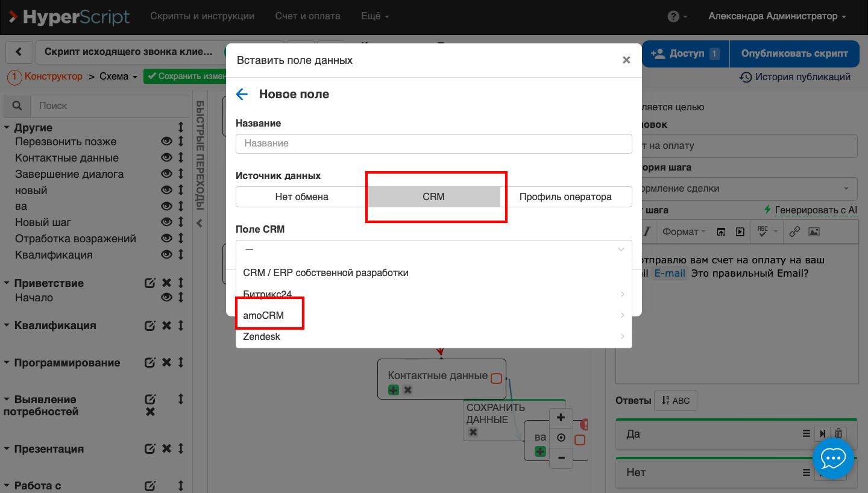Focus the Название input field

click(434, 143)
